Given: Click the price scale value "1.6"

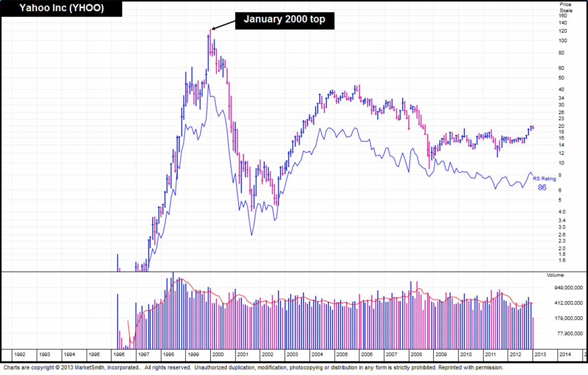Looking at the screenshot, I should tap(562, 260).
